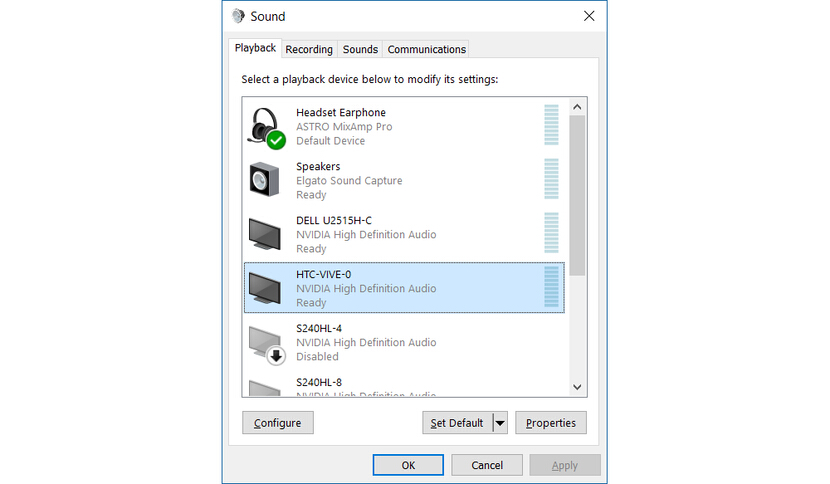Select the "DELL U2515H-C" device name
The height and width of the screenshot is (484, 830).
click(334, 220)
